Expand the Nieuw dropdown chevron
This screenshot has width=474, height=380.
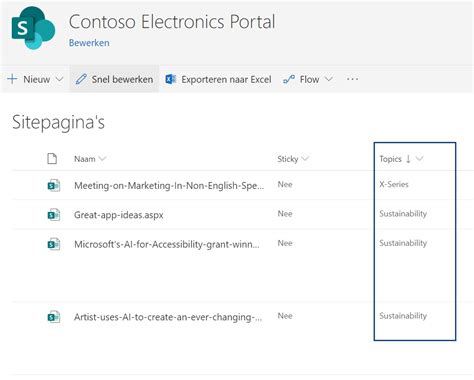[59, 79]
